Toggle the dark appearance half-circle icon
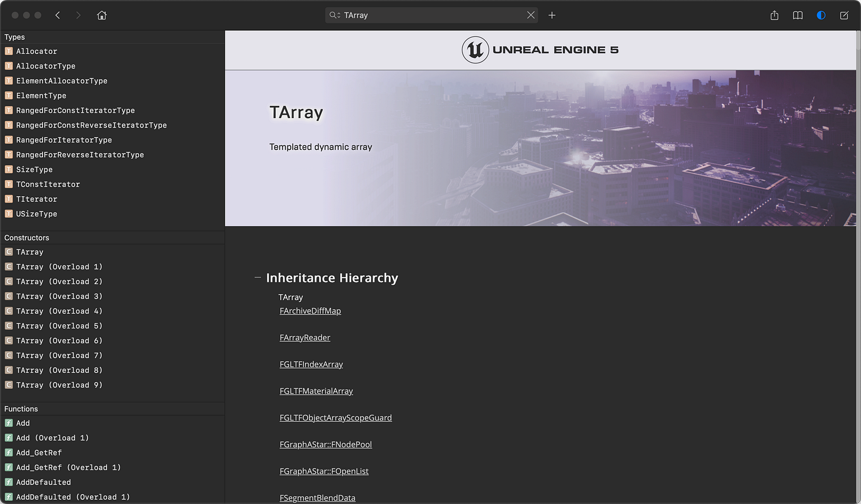861x504 pixels. point(821,15)
